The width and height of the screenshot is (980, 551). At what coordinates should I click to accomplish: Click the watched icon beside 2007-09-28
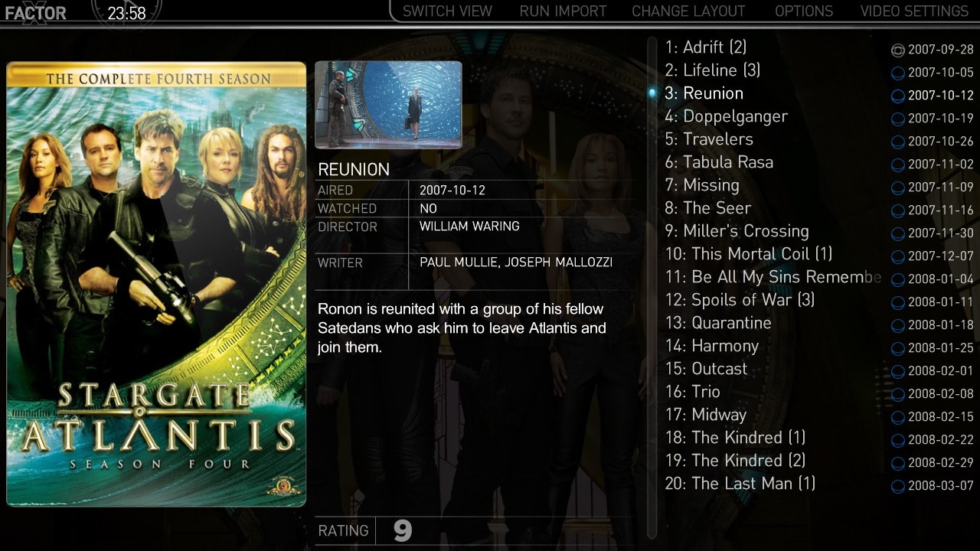pos(898,51)
